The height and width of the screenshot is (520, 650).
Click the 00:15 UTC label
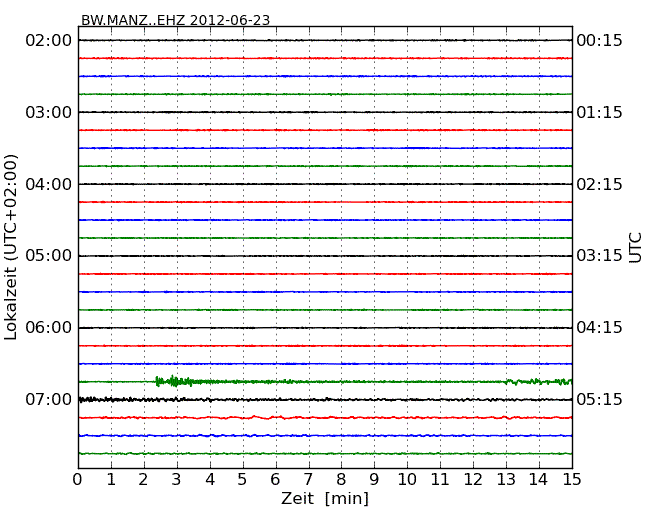coord(599,41)
